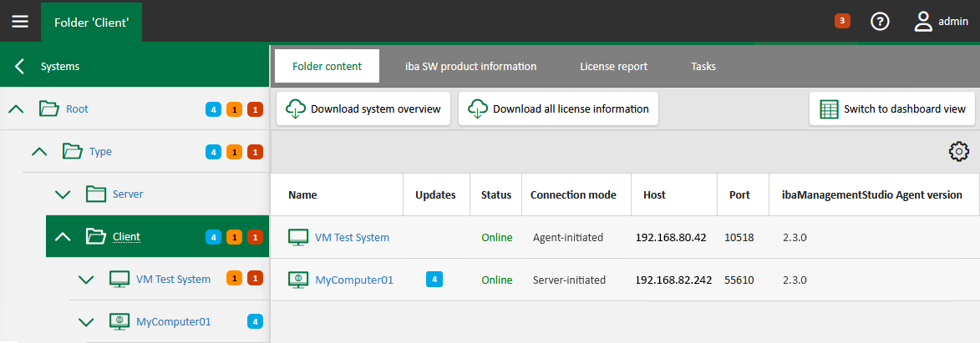Collapse the Type folder node
980x343 pixels.
click(x=39, y=152)
